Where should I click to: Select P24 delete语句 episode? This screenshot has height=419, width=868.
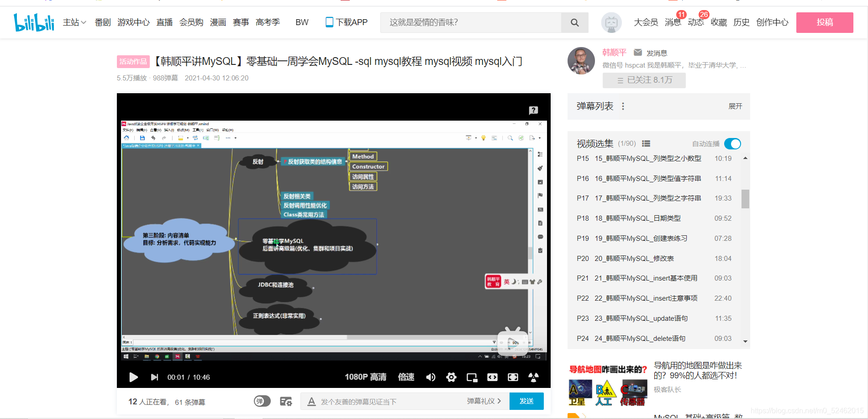[x=654, y=339]
